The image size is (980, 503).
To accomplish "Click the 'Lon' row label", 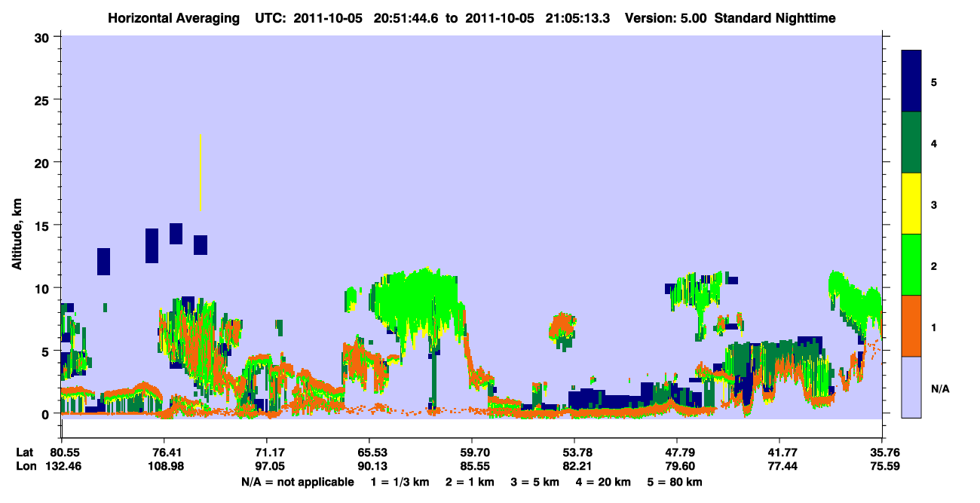I will click(x=25, y=467).
